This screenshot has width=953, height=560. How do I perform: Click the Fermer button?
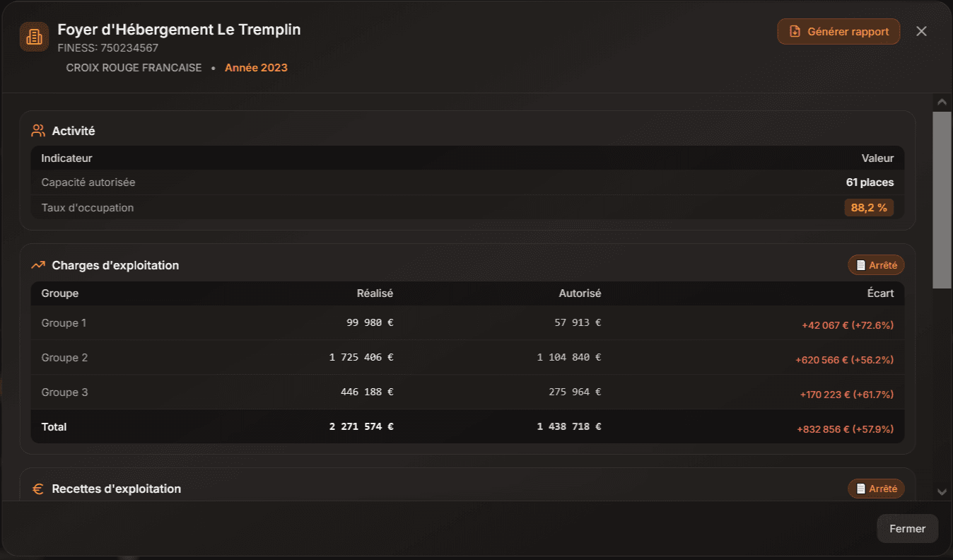907,529
